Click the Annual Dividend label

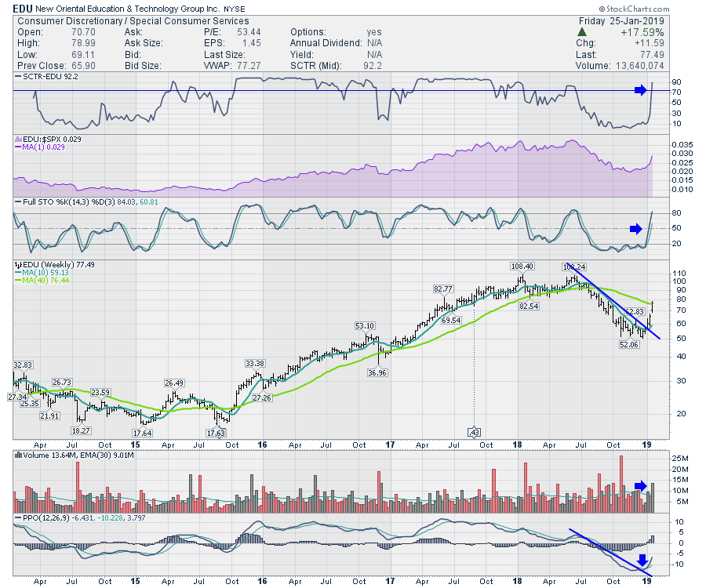(x=326, y=43)
